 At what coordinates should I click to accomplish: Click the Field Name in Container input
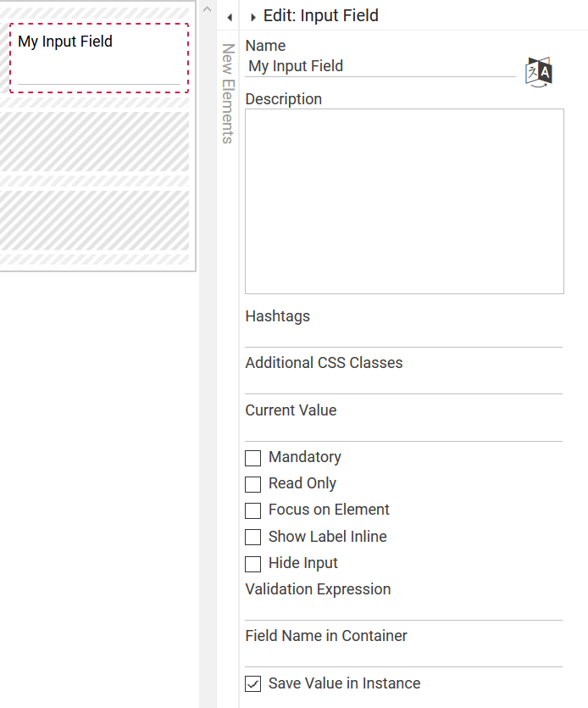point(403,656)
